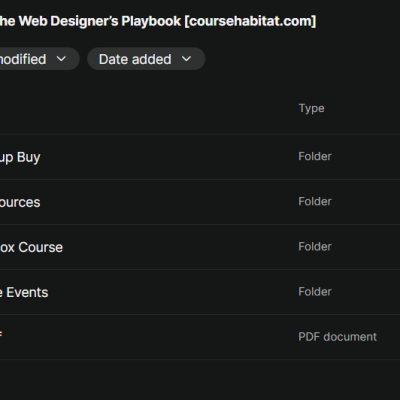
Task: Open the Date added filter dropdown
Action: pos(146,59)
